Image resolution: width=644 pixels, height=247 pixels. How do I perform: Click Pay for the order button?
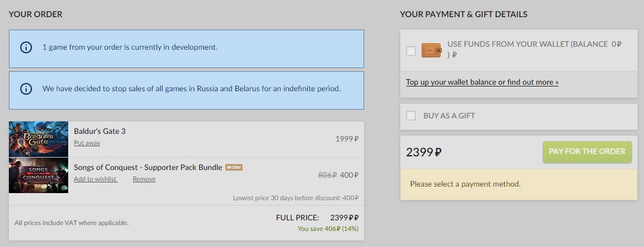[587, 152]
